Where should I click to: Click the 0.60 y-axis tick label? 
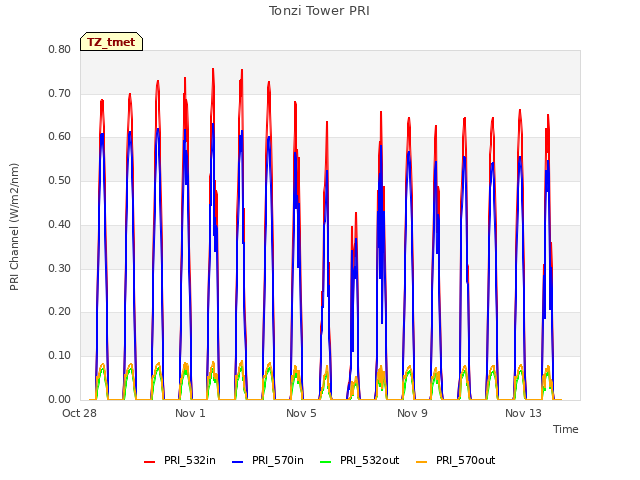[60, 137]
